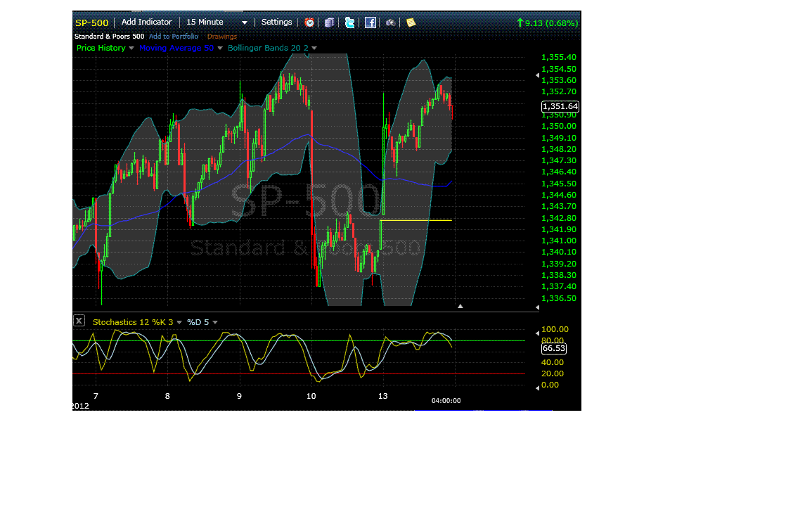Image resolution: width=812 pixels, height=505 pixels.
Task: Click Add Indicator in the toolbar
Action: pos(146,22)
